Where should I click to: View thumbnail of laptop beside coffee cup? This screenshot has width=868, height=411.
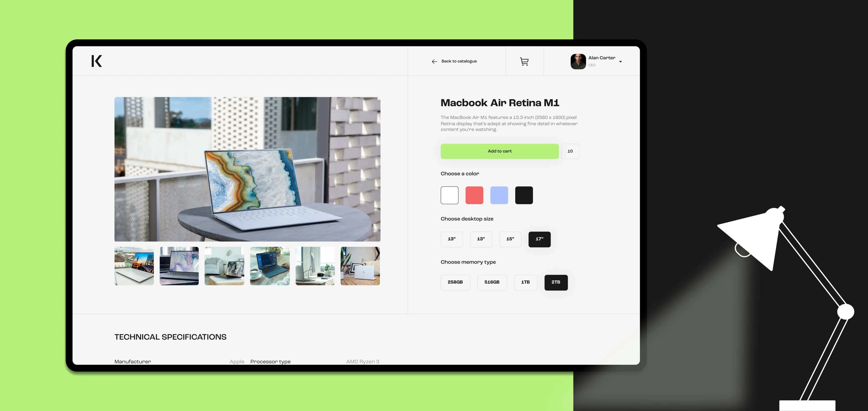[x=270, y=266]
